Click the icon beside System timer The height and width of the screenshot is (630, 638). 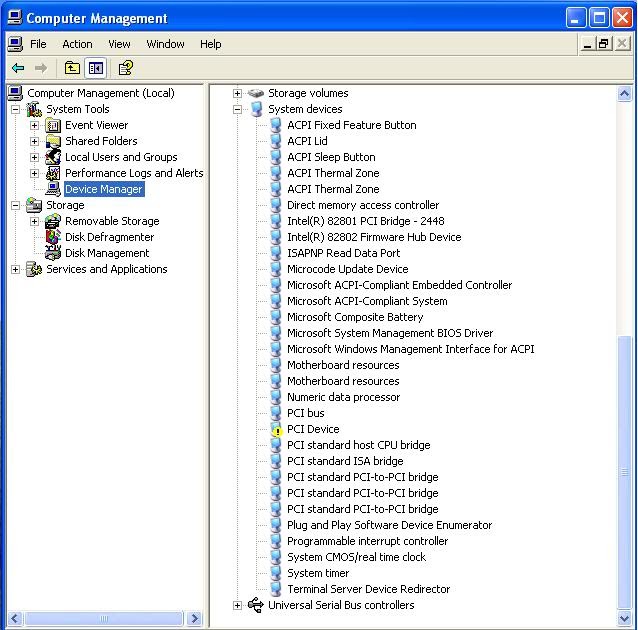276,573
